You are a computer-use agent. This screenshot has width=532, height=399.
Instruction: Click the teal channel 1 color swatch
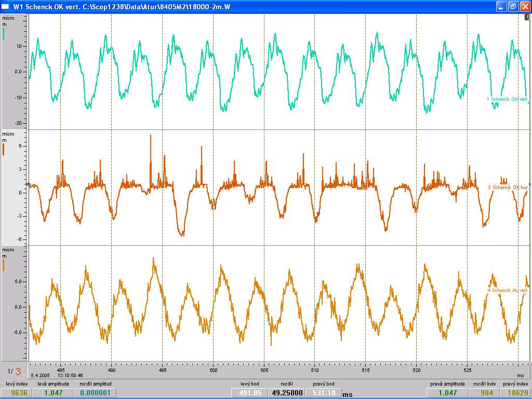click(x=4, y=33)
